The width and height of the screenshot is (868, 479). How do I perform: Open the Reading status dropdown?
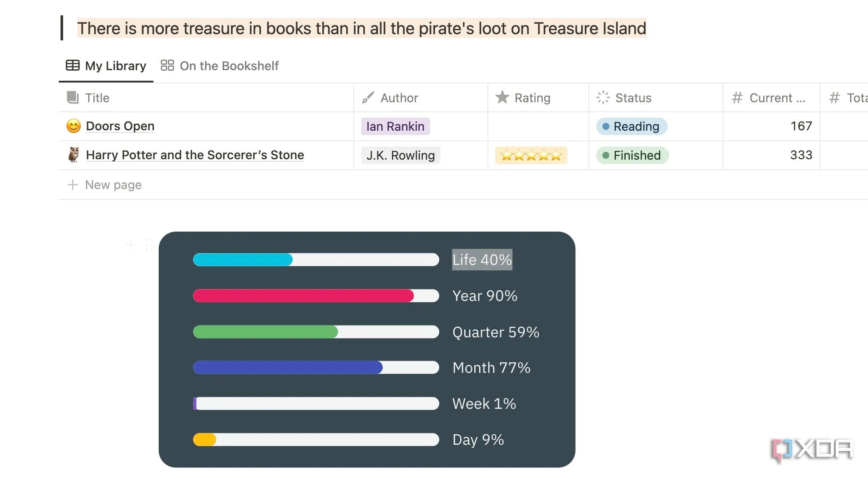coord(632,126)
